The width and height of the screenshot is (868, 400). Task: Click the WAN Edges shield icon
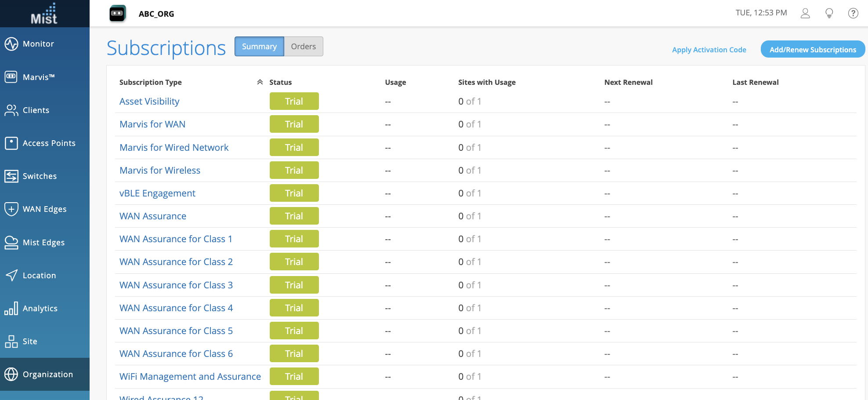11,209
